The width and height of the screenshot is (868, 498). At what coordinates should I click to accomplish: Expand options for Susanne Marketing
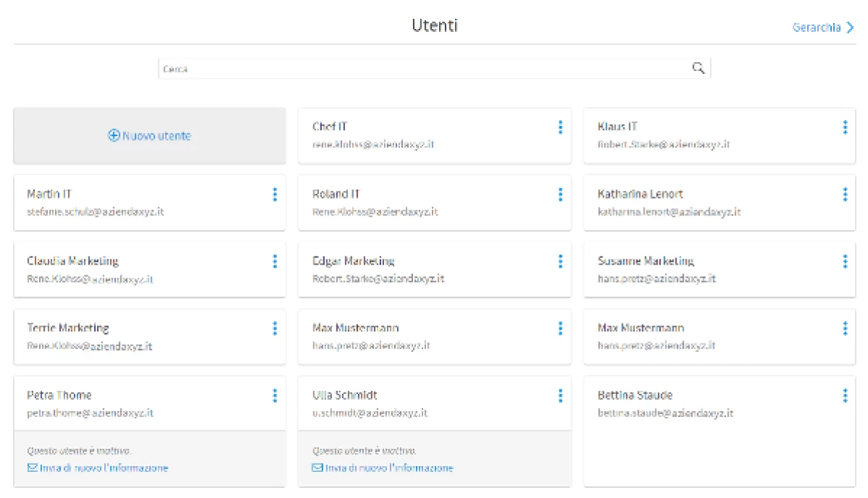[845, 261]
